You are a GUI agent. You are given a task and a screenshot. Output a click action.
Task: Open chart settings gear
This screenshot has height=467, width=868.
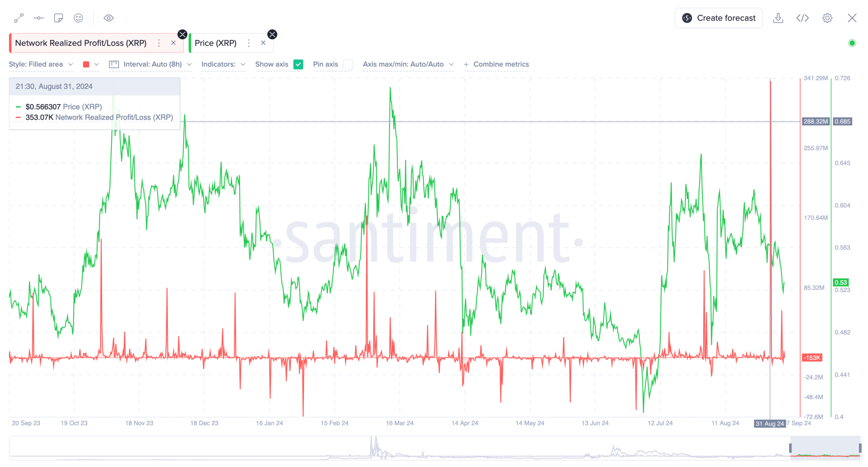point(827,18)
